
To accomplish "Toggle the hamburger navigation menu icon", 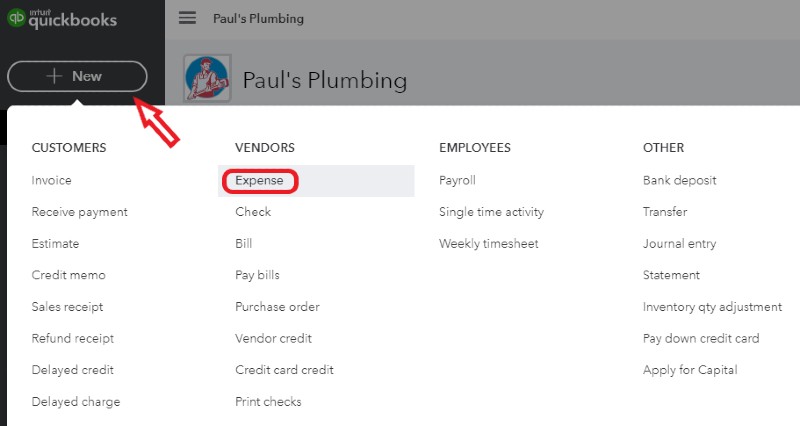I will [x=187, y=18].
